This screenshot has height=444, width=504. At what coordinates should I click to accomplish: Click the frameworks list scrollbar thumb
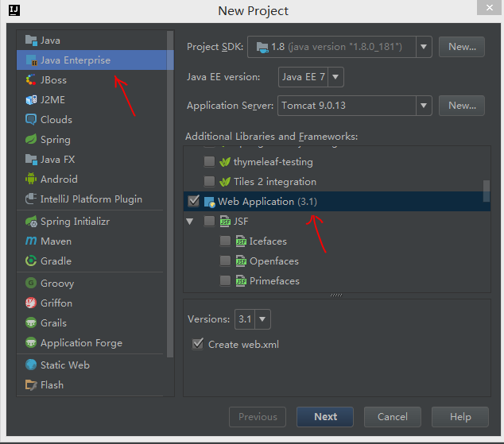click(x=487, y=191)
